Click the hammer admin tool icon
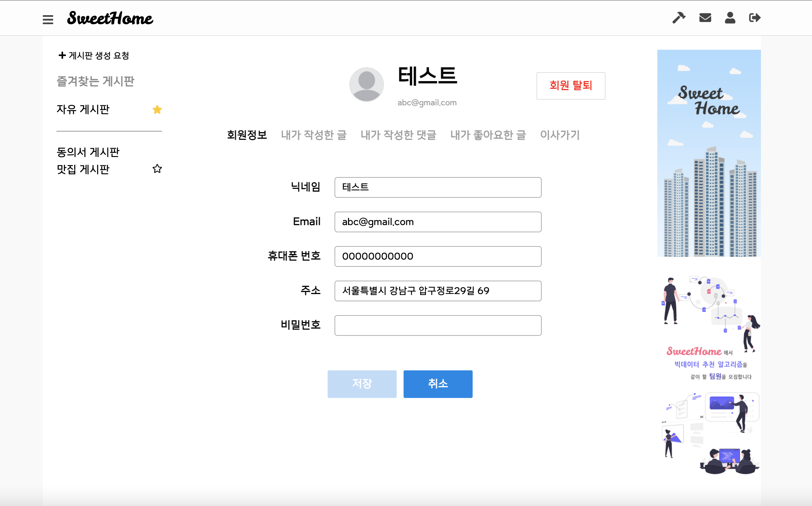Screen dimensions: 812x506 click(x=679, y=18)
